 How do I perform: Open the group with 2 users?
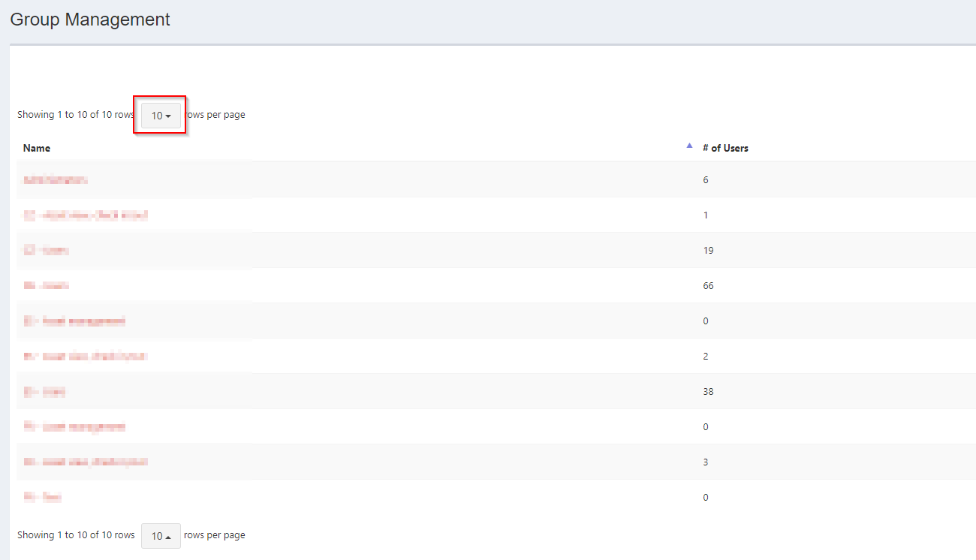85,356
